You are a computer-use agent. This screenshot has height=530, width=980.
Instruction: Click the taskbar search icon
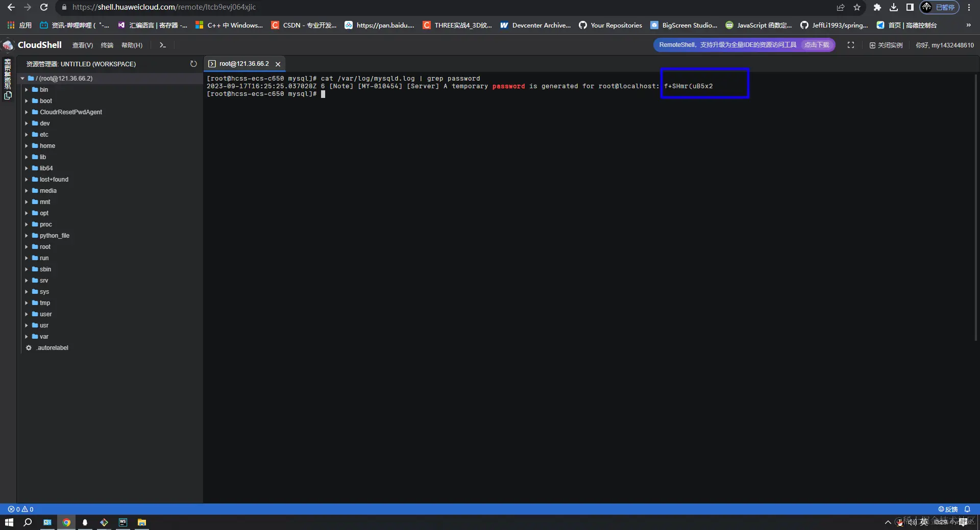(x=28, y=522)
